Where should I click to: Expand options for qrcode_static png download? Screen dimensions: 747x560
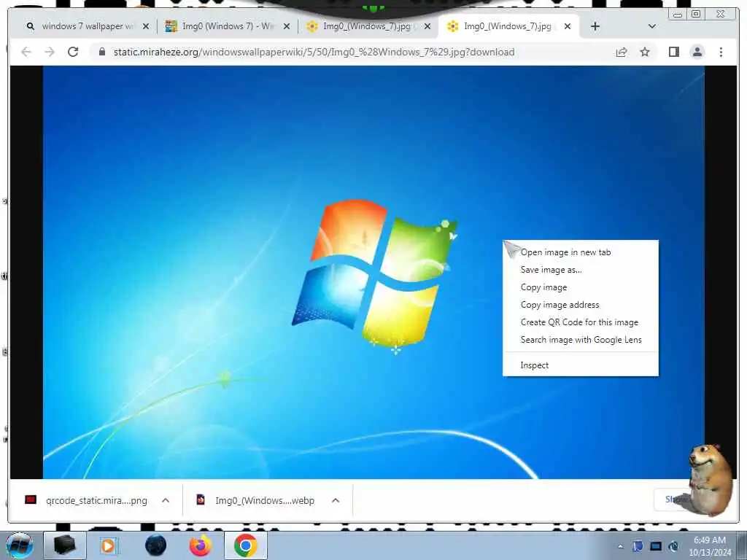(x=166, y=500)
